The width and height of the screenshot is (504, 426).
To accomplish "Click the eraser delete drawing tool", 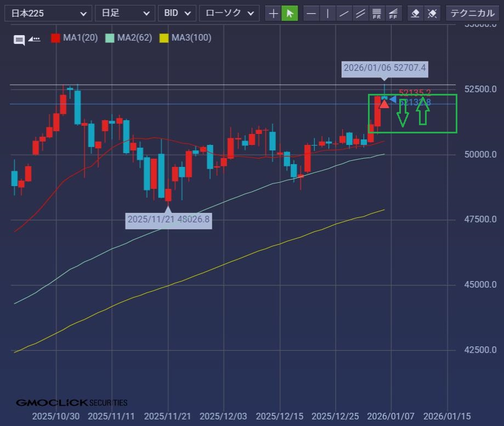I will [x=416, y=13].
